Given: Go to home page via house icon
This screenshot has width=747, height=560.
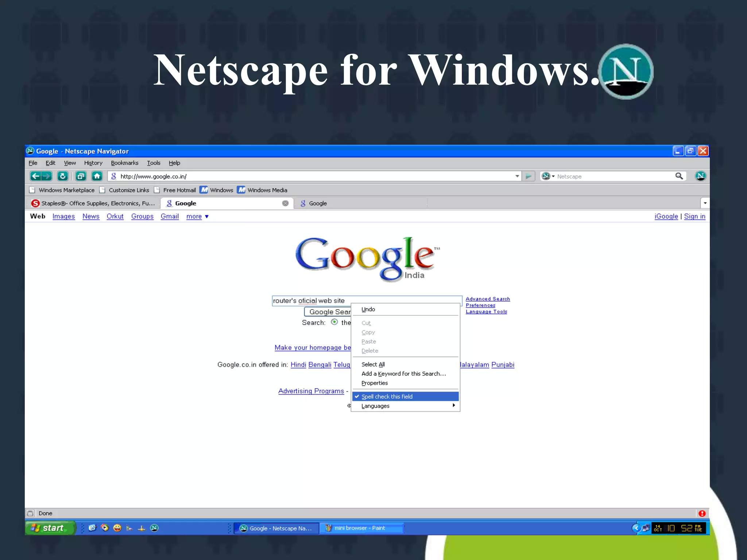Looking at the screenshot, I should (x=97, y=176).
